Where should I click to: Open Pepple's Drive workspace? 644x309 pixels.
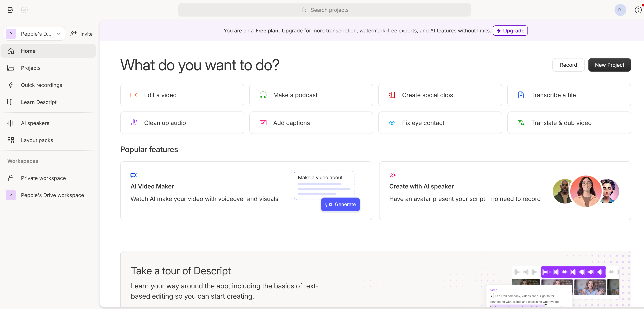[52, 195]
